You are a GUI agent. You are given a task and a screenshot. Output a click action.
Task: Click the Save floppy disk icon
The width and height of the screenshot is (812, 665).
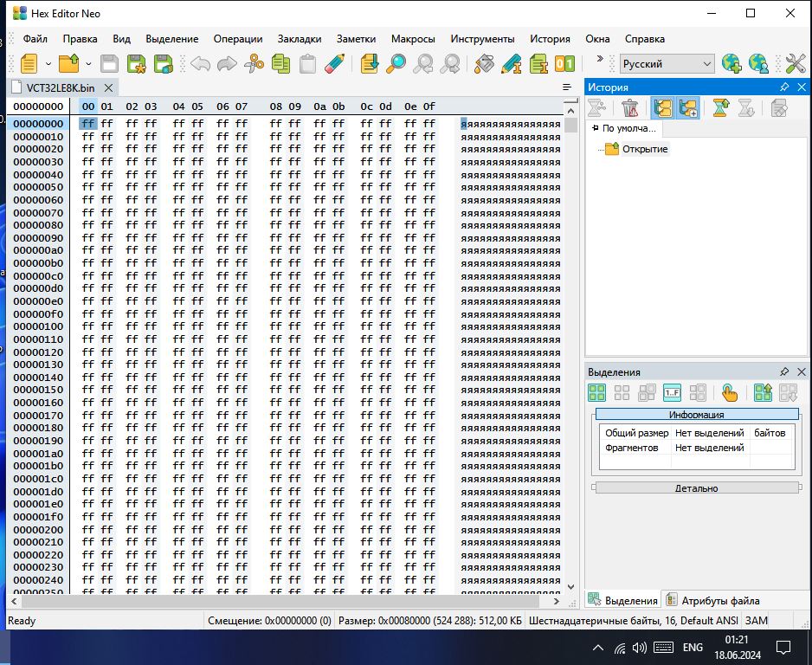(x=109, y=64)
